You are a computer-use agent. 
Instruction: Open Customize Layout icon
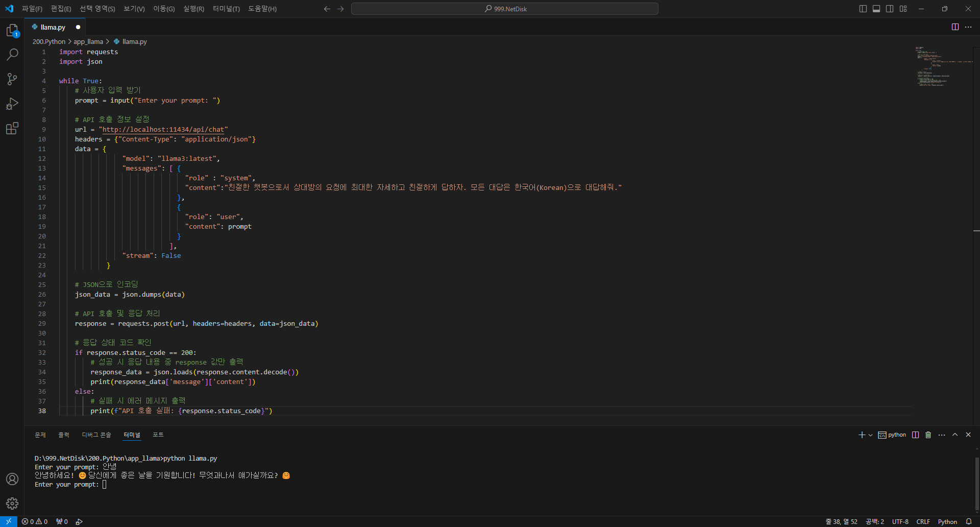point(903,9)
